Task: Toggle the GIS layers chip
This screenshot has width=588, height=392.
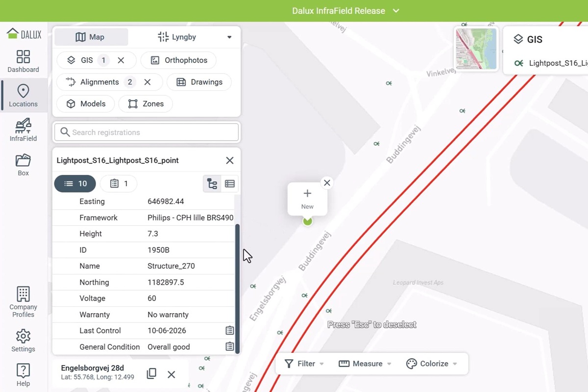Action: 87,60
